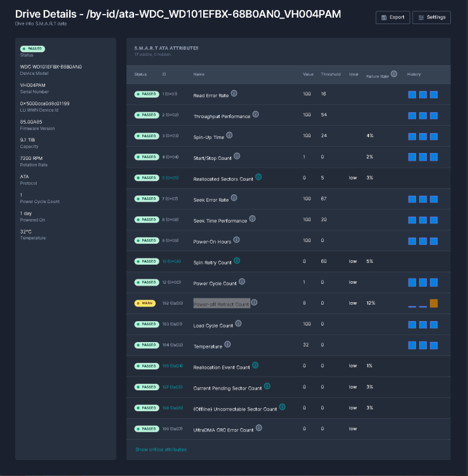Click attribute ID 5 (0x05) link
468x476 pixels.
click(170, 178)
